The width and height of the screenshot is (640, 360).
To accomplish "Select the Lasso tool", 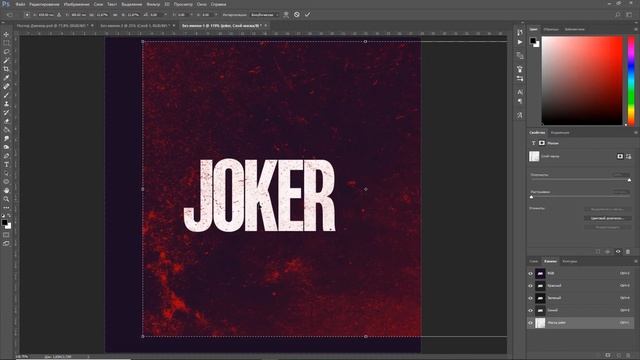I will (x=6, y=52).
